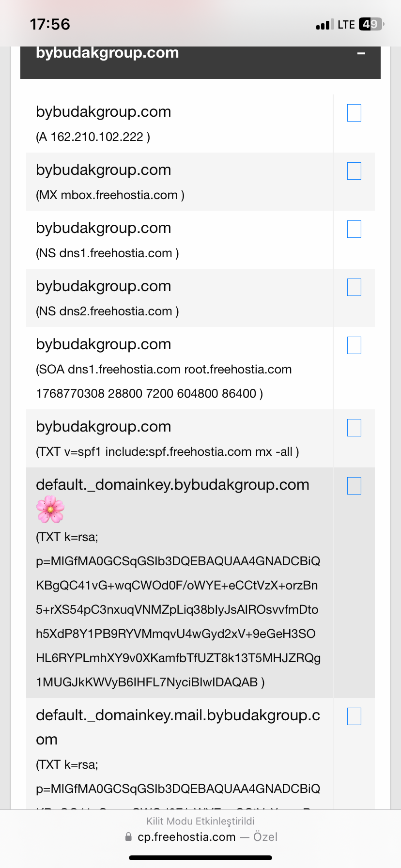This screenshot has height=868, width=401.
Task: Click the bybudakgroup.com dark header bar
Action: 200,62
